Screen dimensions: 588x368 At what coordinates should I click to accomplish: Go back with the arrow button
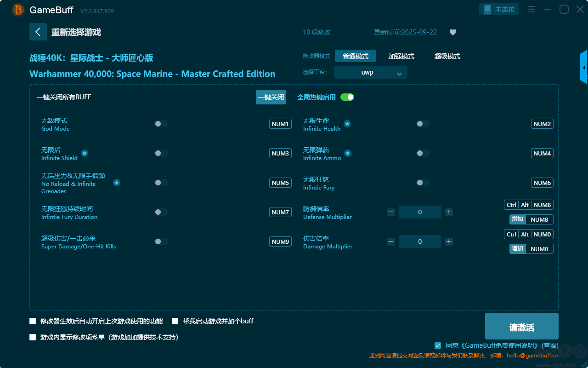pos(38,32)
